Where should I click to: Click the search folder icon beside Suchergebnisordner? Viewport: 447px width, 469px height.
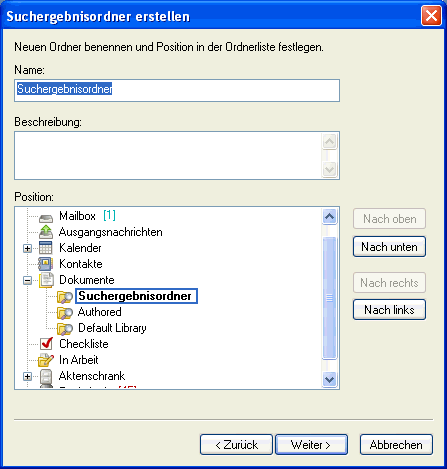tap(65, 296)
